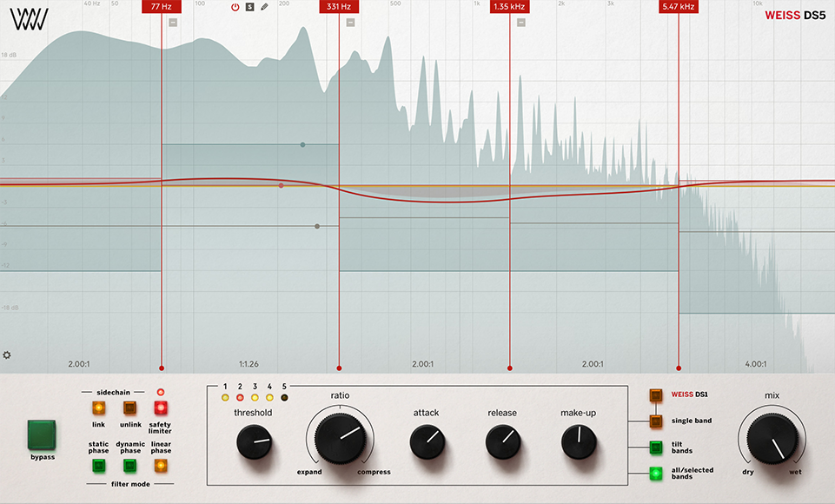Click the Weiss waveform logo
The image size is (835, 504).
(x=29, y=18)
